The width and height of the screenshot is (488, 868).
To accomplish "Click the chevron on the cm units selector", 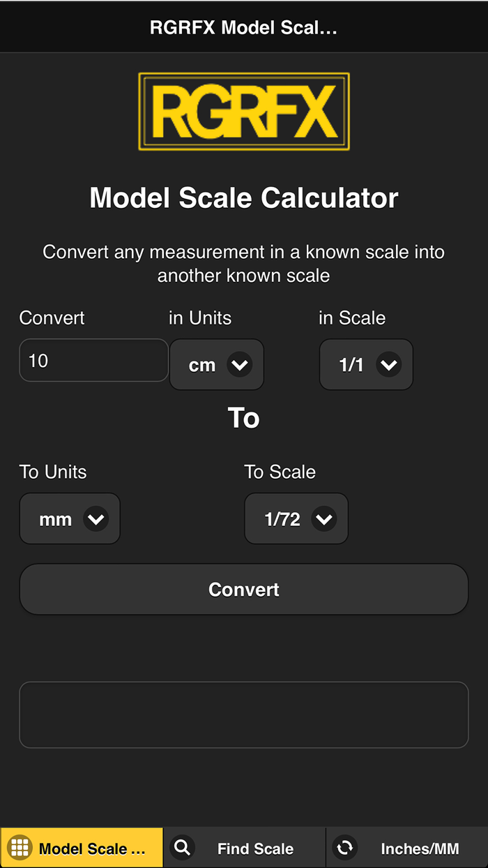I will (x=241, y=364).
